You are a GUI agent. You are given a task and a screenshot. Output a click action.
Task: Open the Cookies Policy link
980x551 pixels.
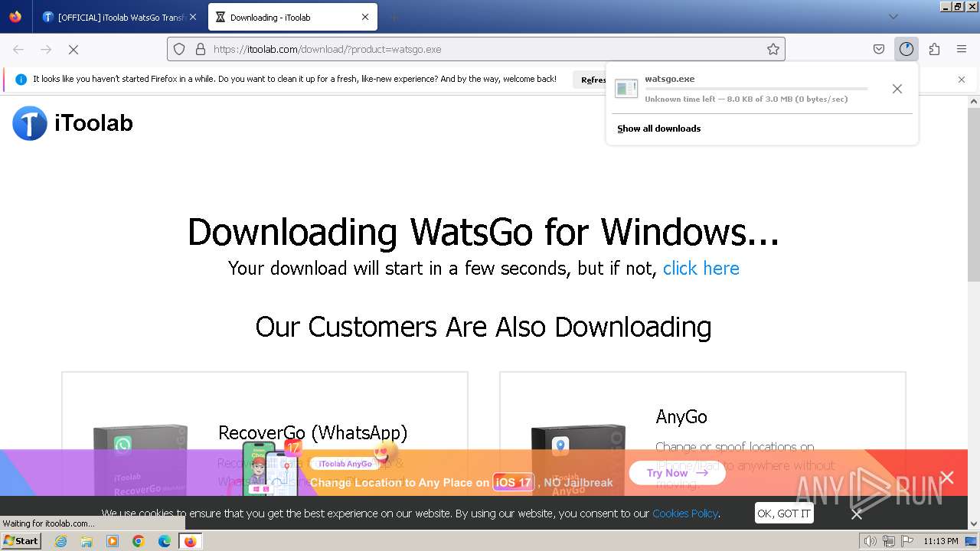(685, 514)
